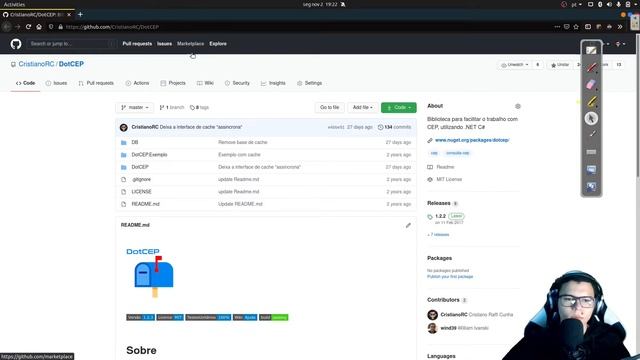The height and width of the screenshot is (360, 640).
Task: View the 134 commits history
Action: (394, 127)
